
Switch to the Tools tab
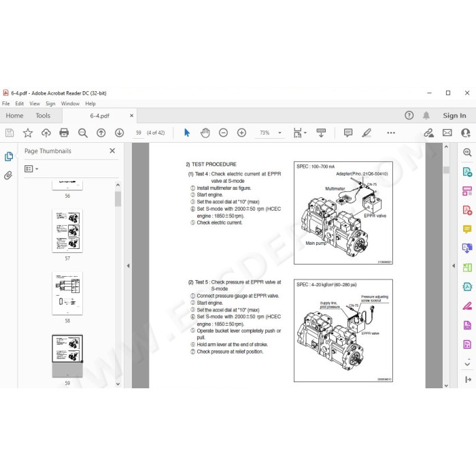point(43,116)
